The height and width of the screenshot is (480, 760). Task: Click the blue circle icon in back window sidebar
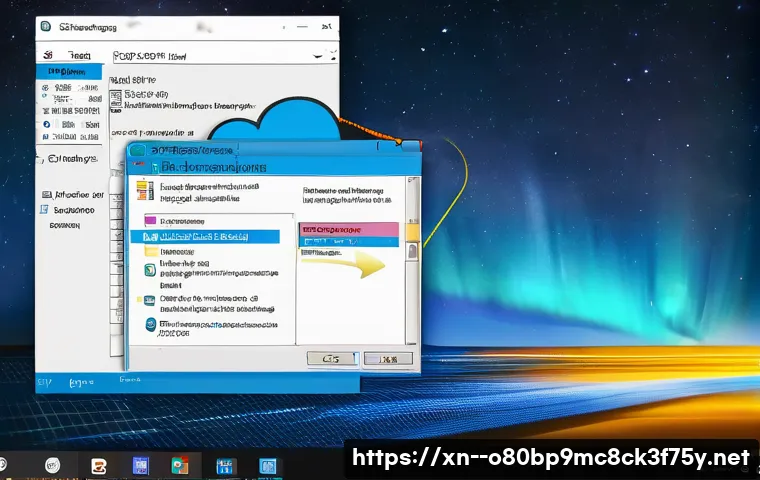(x=47, y=124)
